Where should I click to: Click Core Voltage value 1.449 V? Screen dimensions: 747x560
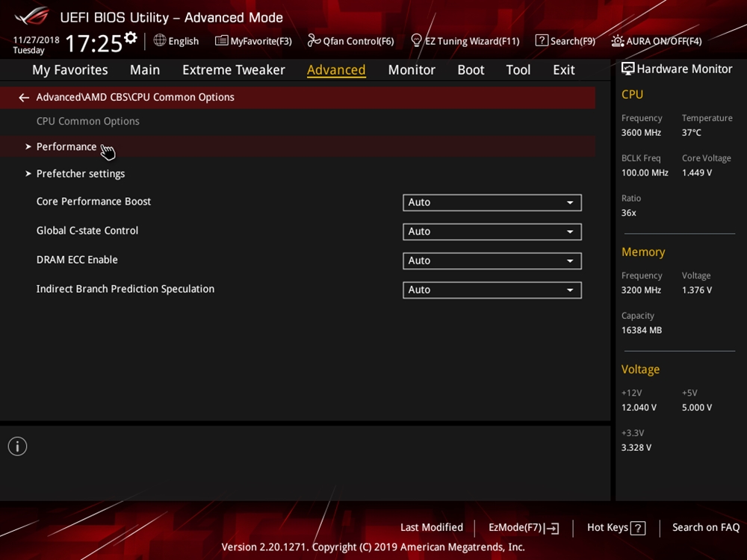[x=696, y=173]
